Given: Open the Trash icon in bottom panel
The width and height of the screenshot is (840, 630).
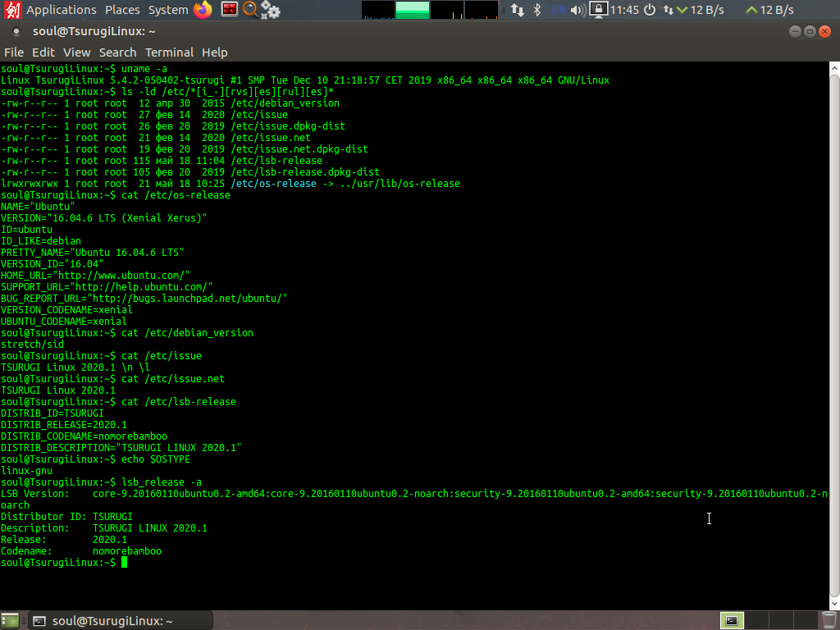Looking at the screenshot, I should click(x=829, y=620).
